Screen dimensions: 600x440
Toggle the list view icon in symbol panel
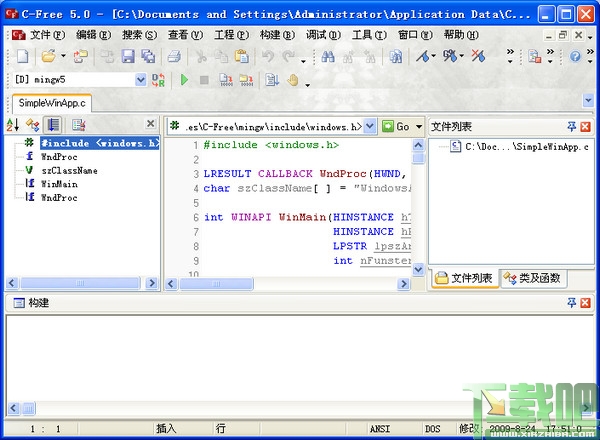tap(53, 125)
